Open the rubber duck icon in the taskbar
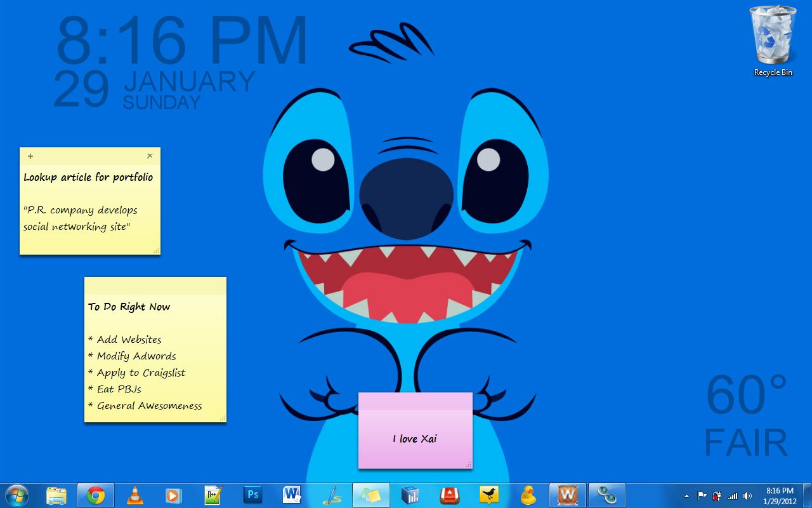 [528, 495]
